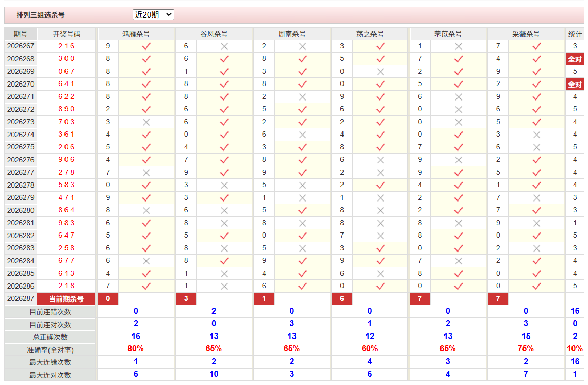Screen dimensions: 588x385
Task: Click 荡之 cross mark in row 2026276
Action: (x=380, y=160)
